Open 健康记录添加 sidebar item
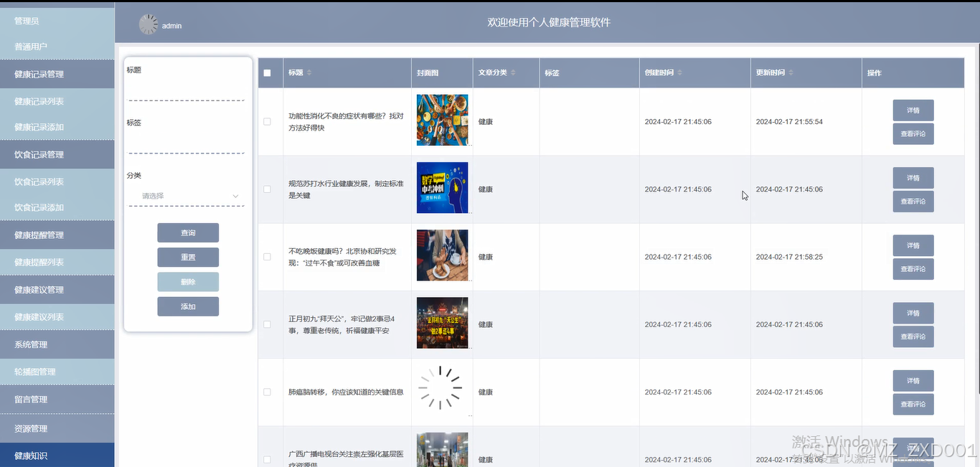This screenshot has height=467, width=980. (57, 127)
